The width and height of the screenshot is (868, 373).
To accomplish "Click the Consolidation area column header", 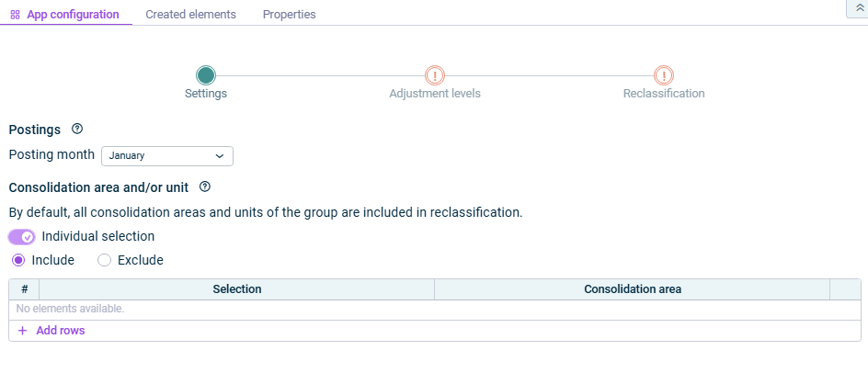I will [633, 289].
